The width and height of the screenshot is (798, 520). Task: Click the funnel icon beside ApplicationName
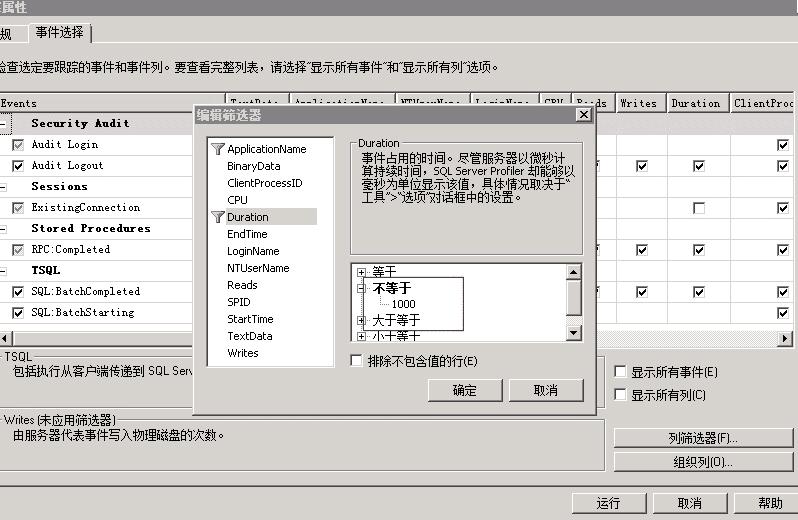click(x=218, y=149)
